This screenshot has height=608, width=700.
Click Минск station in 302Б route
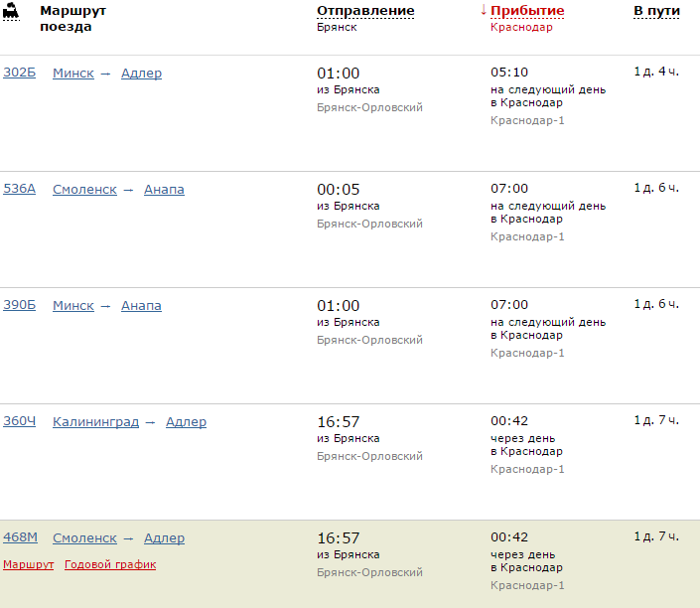point(73,74)
